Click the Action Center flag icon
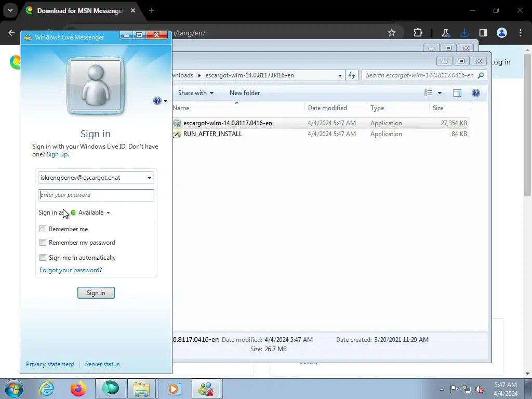This screenshot has height=399, width=532. click(454, 389)
